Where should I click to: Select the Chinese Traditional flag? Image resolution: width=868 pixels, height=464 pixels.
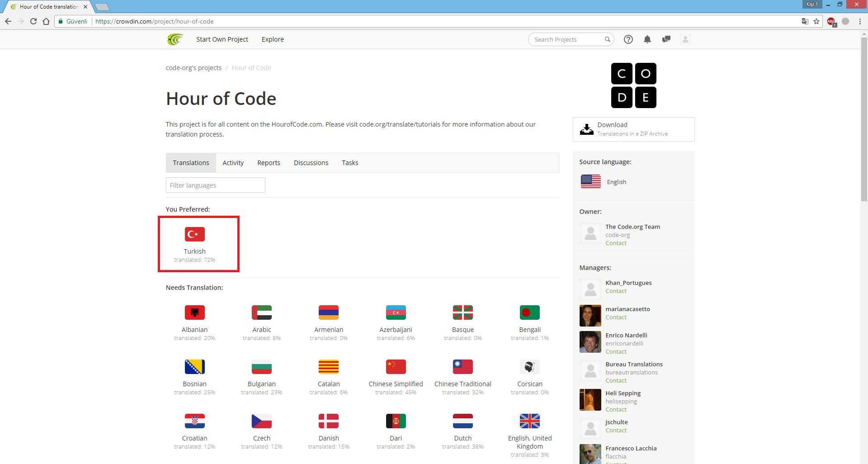463,367
